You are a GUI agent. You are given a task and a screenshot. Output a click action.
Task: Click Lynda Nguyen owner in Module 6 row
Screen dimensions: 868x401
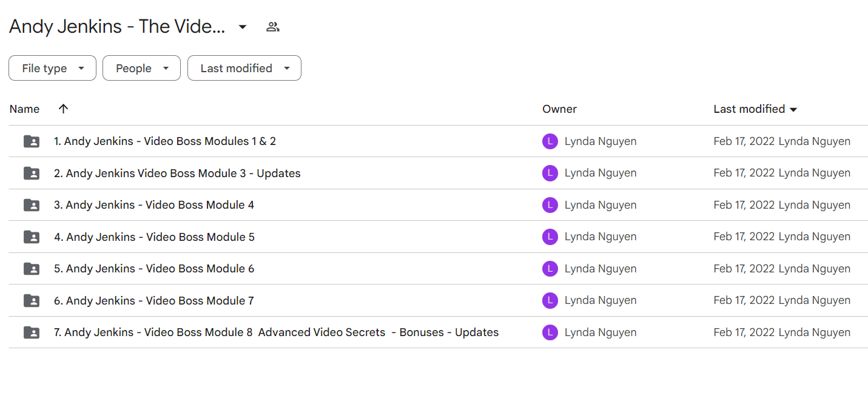(601, 269)
